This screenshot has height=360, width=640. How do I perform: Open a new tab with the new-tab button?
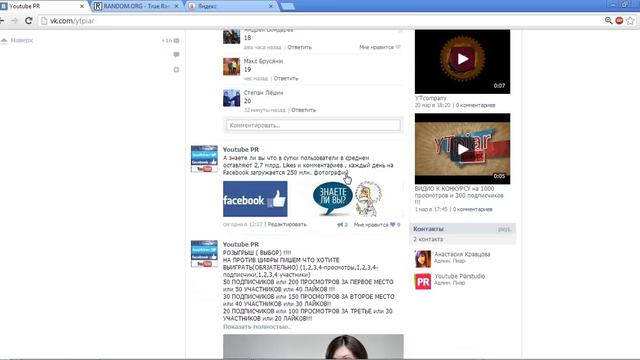[288, 6]
